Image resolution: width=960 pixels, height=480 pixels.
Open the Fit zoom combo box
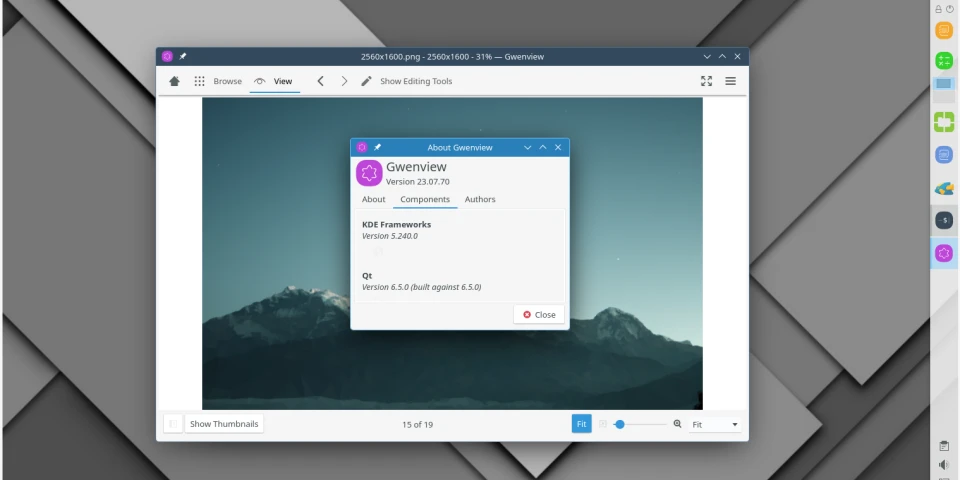(x=715, y=424)
